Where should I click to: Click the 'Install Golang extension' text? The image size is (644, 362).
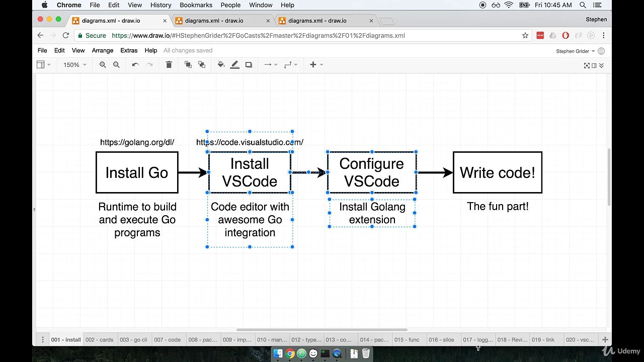[372, 213]
